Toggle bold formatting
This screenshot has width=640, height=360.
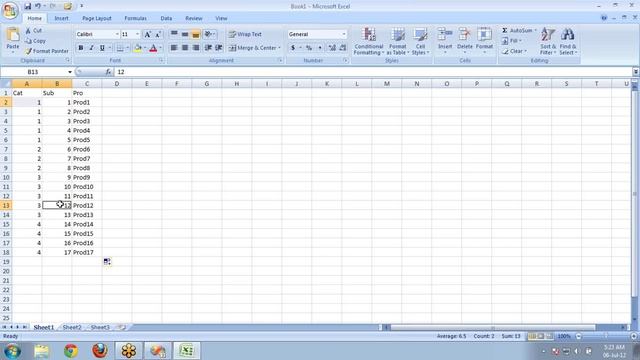pos(81,48)
